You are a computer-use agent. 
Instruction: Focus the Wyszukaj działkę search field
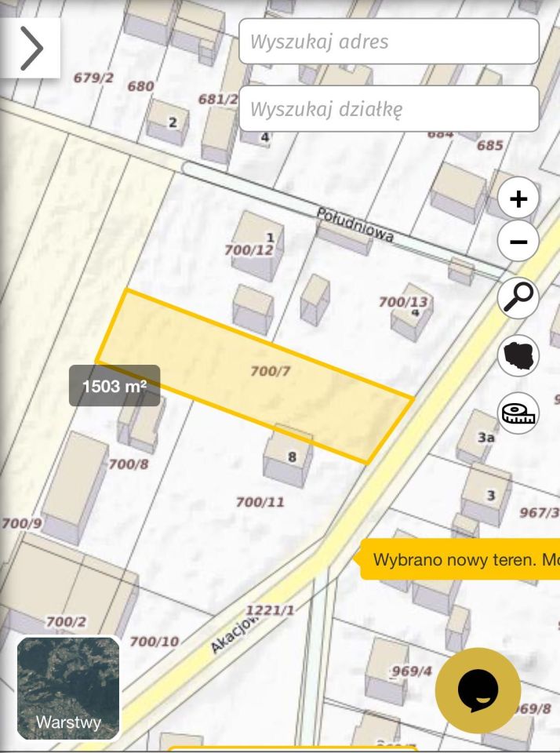coord(389,108)
